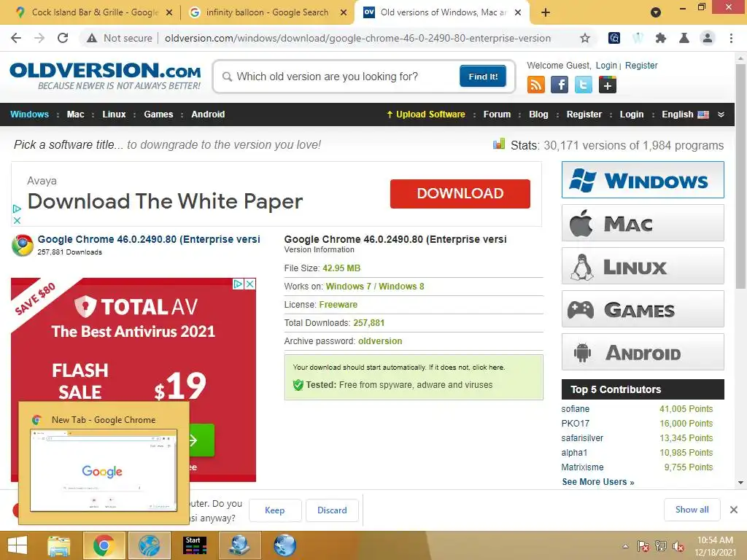Open File Explorer from taskbar
747x560 pixels.
[x=59, y=545]
